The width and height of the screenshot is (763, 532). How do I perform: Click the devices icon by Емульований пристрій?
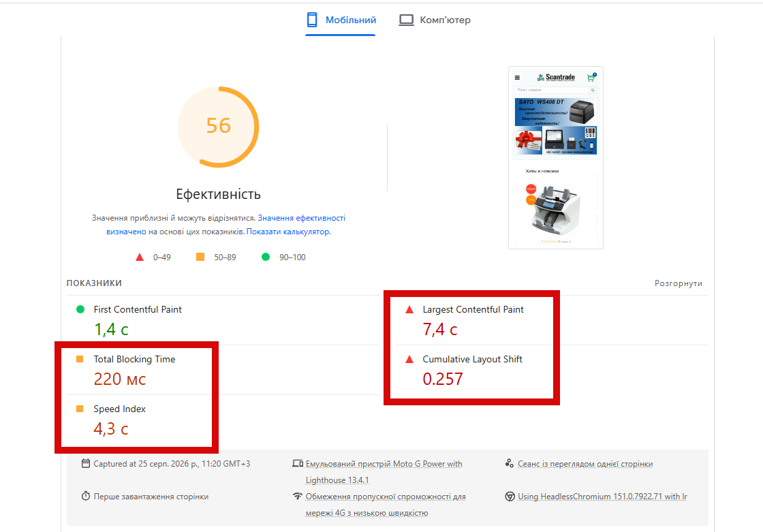coord(298,463)
